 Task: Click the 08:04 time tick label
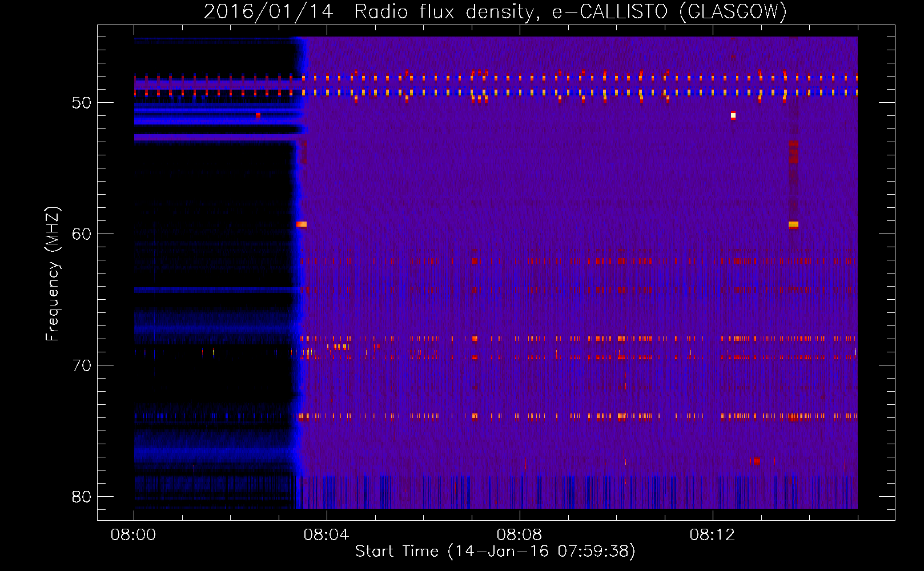tap(326, 535)
